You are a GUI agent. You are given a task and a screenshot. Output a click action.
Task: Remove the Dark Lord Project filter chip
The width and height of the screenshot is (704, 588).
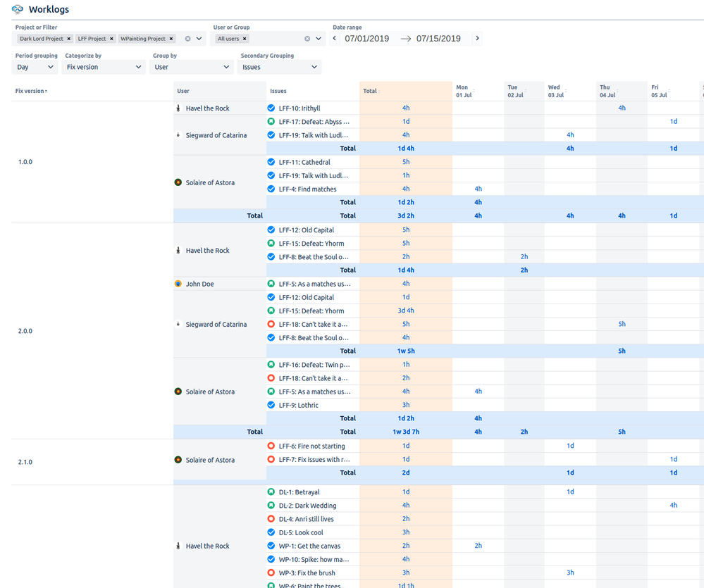click(x=69, y=39)
